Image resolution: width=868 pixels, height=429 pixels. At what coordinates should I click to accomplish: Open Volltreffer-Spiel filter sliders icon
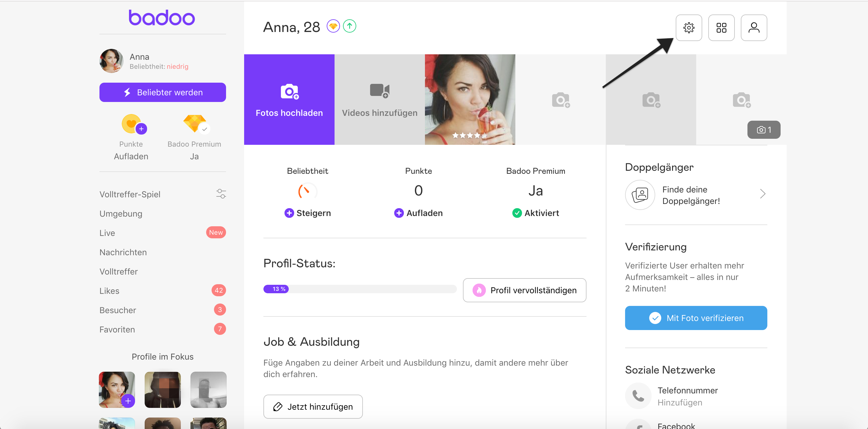(x=221, y=194)
